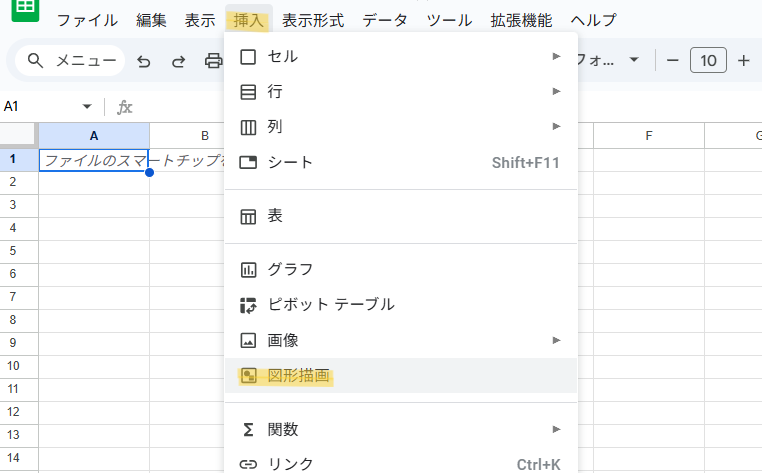This screenshot has width=762, height=473.
Task: Select 関数 in the insert menu
Action: (401, 430)
